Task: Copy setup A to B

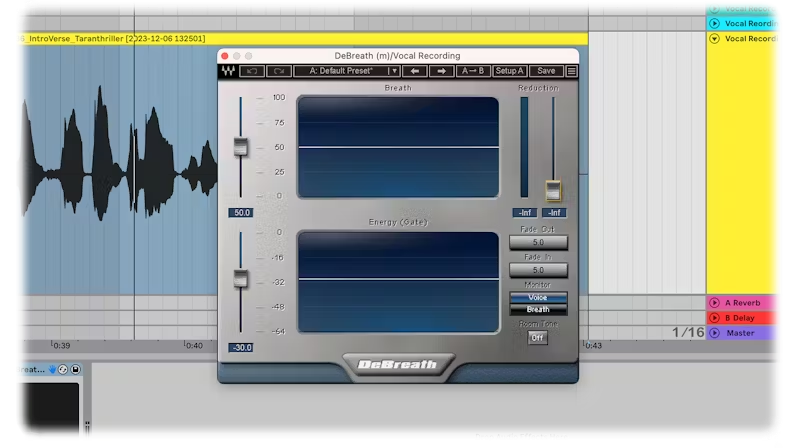Action: pyautogui.click(x=473, y=71)
